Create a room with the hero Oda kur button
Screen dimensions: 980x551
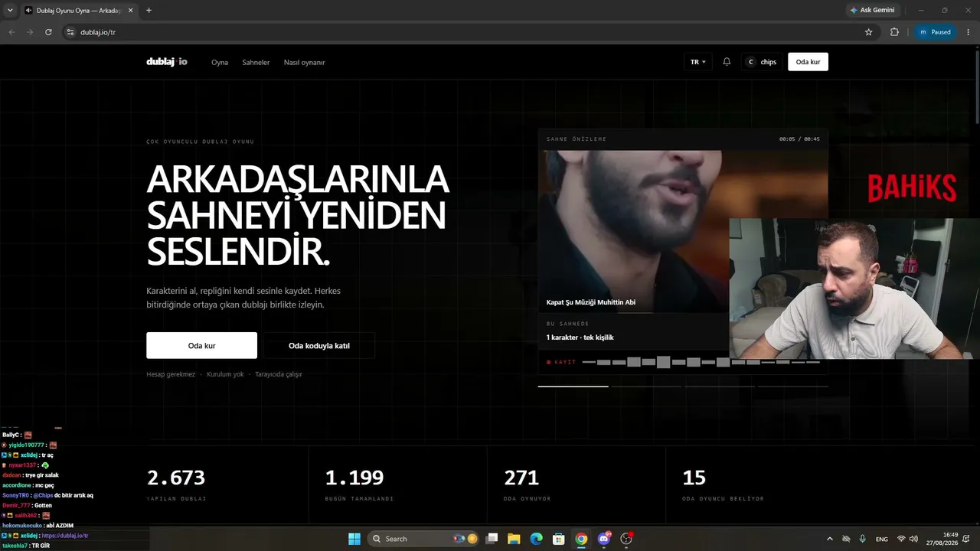[x=201, y=346]
